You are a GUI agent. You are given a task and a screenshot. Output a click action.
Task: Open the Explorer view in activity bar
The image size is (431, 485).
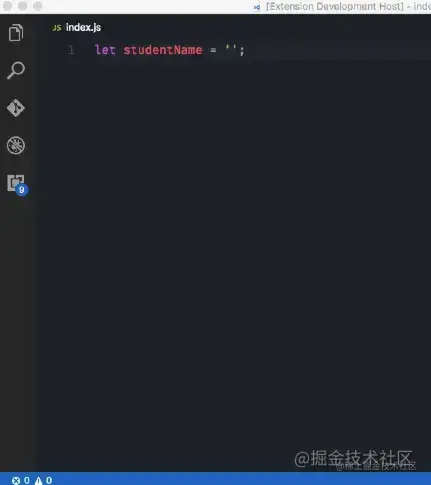pyautogui.click(x=16, y=32)
